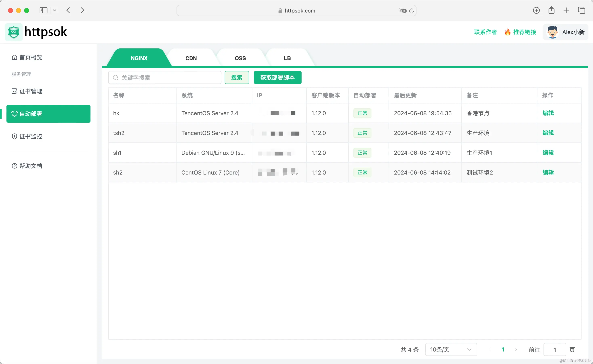Switch to the OSS tab
The image size is (593, 364).
pyautogui.click(x=240, y=58)
